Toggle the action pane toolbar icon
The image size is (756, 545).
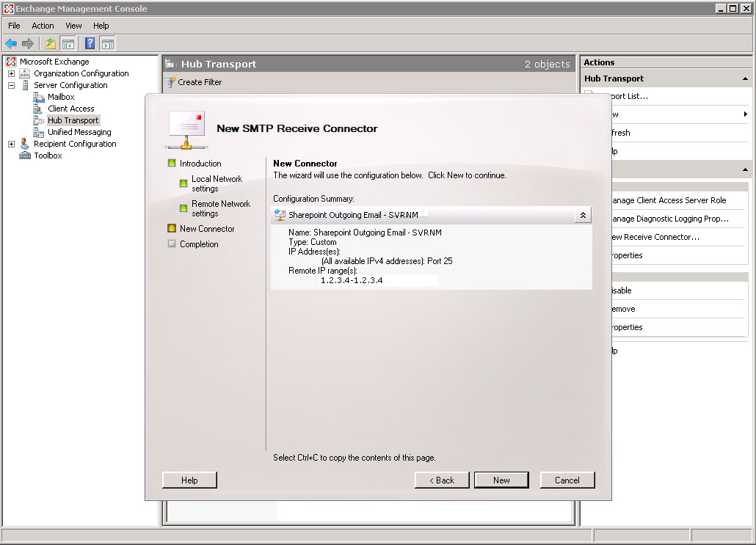click(x=108, y=44)
